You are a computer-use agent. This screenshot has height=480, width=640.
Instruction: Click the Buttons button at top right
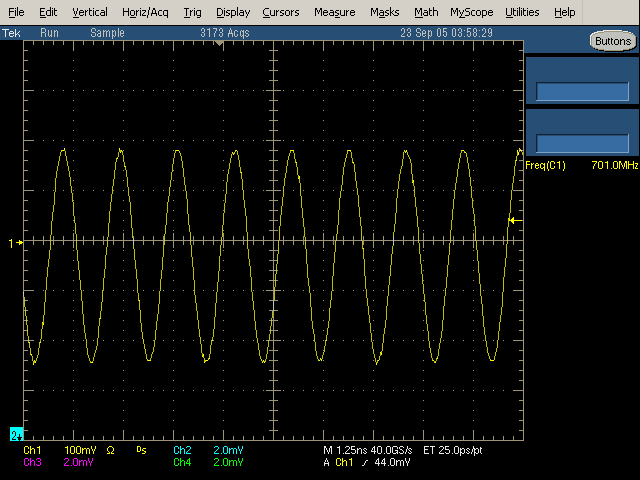pos(611,41)
